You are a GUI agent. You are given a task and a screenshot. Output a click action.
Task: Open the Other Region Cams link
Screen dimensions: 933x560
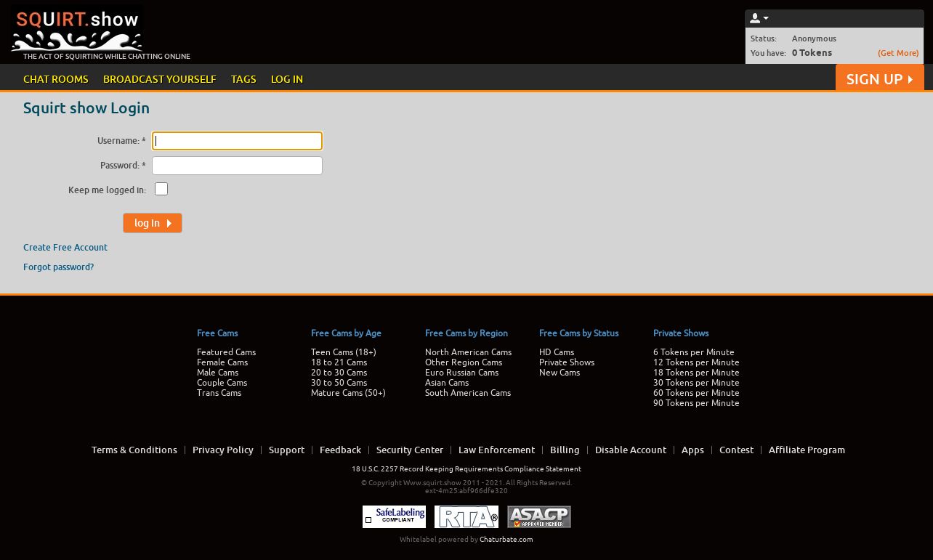click(464, 362)
